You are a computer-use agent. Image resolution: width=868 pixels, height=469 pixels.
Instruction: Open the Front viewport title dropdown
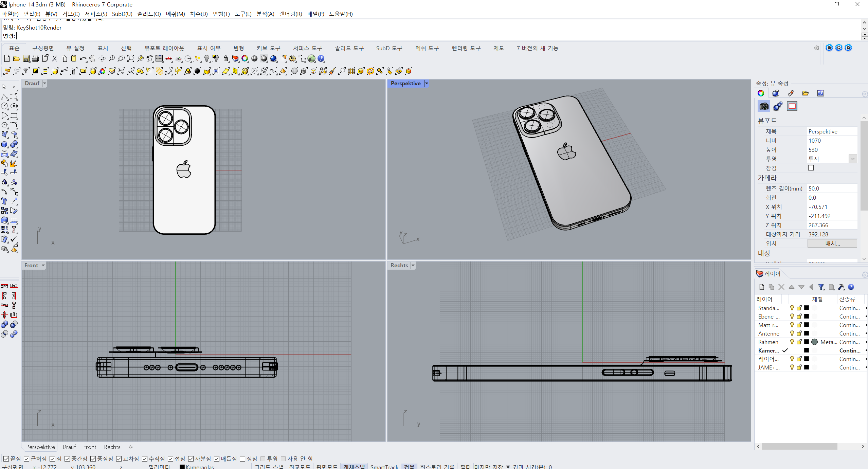click(43, 266)
